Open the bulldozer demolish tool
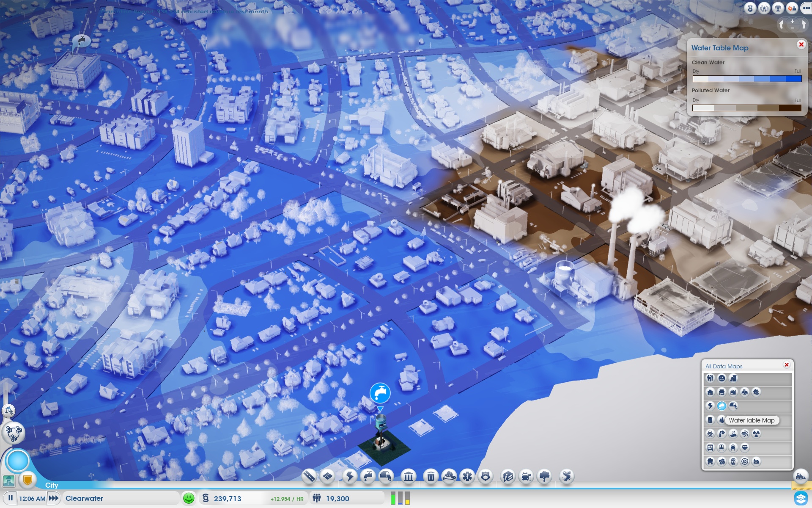 (x=801, y=476)
